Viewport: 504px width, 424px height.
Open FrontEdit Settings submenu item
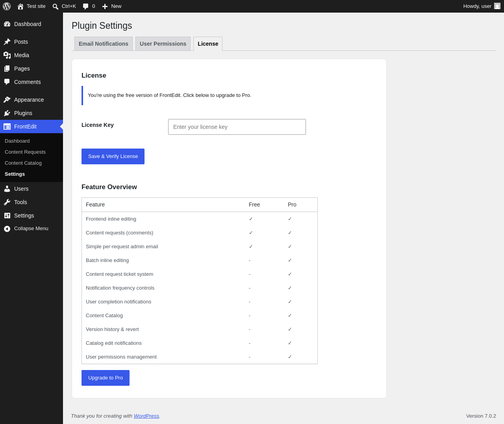pyautogui.click(x=15, y=174)
